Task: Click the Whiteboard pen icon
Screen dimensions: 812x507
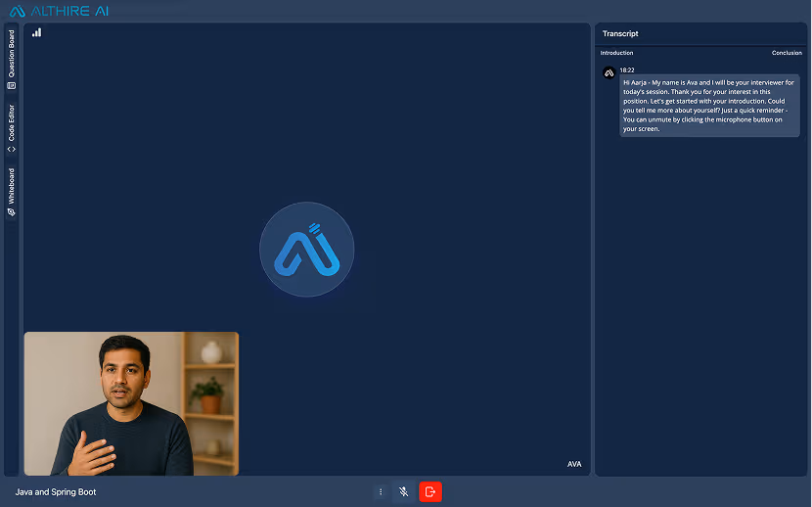Action: pyautogui.click(x=12, y=212)
